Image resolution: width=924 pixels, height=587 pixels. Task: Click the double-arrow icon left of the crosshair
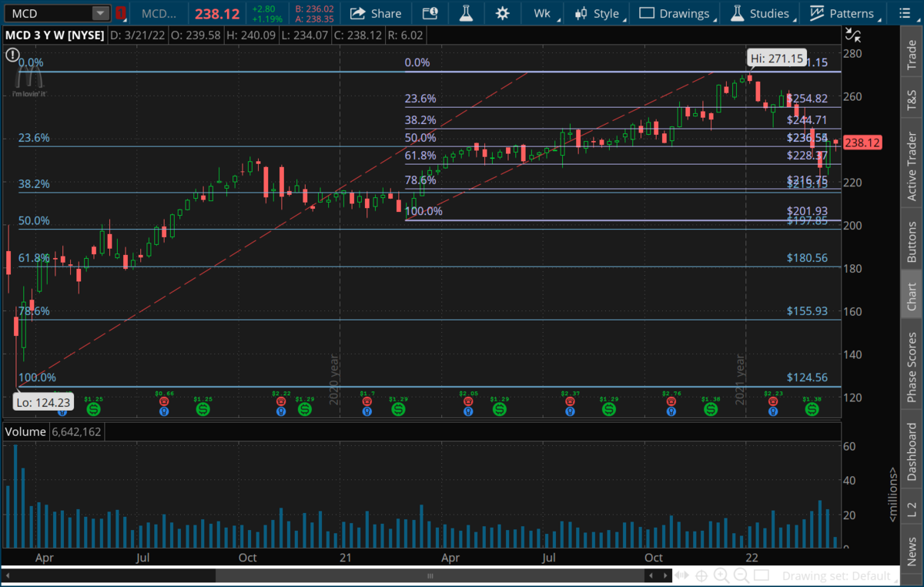pos(682,576)
